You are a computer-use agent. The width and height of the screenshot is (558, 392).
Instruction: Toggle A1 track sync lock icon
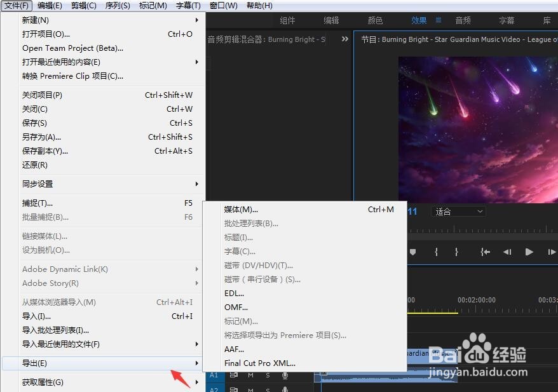coord(233,375)
